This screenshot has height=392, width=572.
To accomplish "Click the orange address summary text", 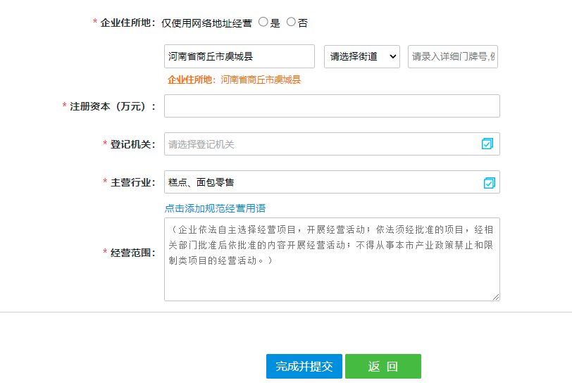I will tap(234, 80).
